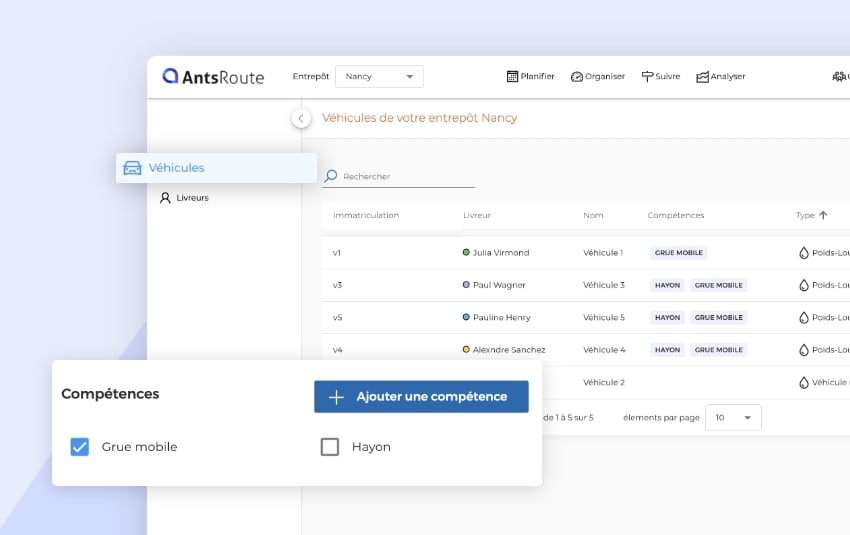
Task: Click the Suivre signpost icon
Action: pyautogui.click(x=647, y=76)
